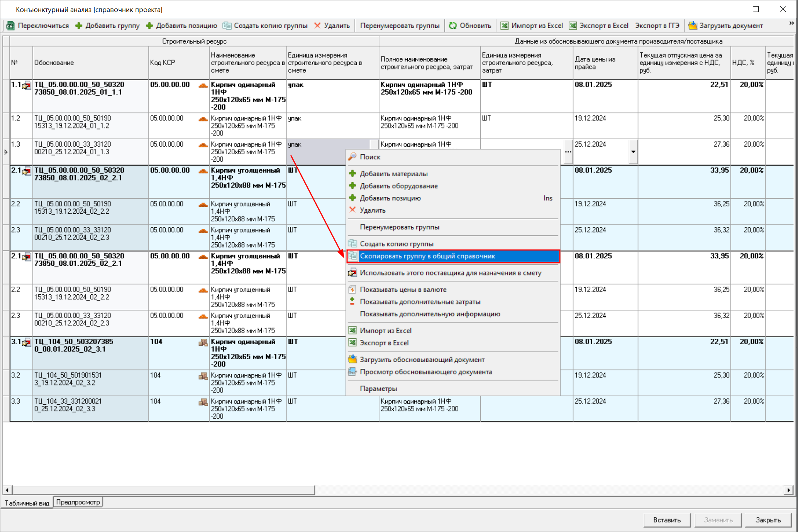Click the Импорт из Excel toolbar icon

(x=505, y=26)
